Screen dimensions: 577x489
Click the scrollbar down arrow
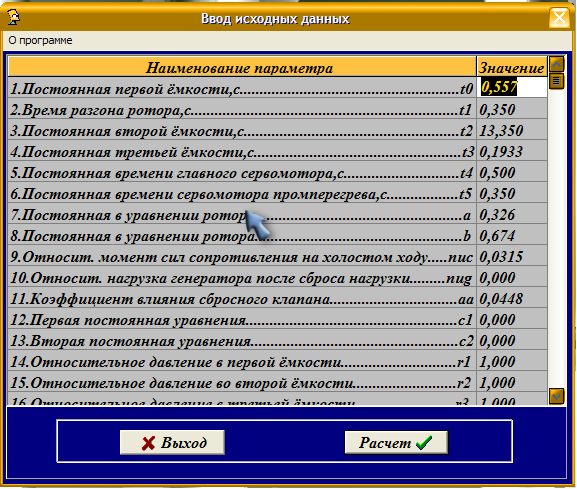[x=556, y=396]
